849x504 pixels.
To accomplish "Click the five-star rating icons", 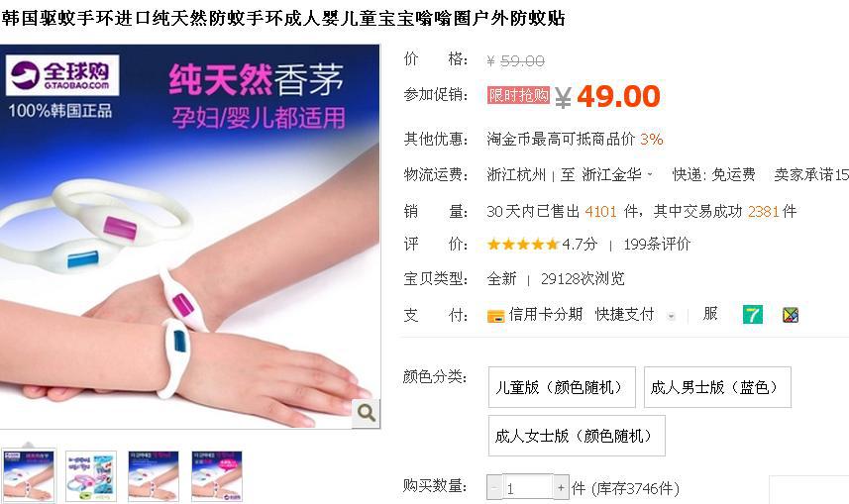I will [522, 245].
